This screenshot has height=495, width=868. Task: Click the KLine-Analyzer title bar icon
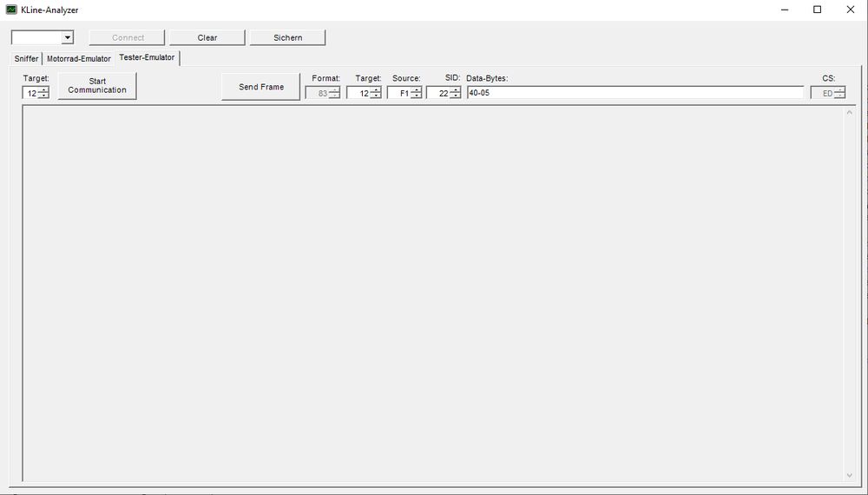tap(11, 10)
